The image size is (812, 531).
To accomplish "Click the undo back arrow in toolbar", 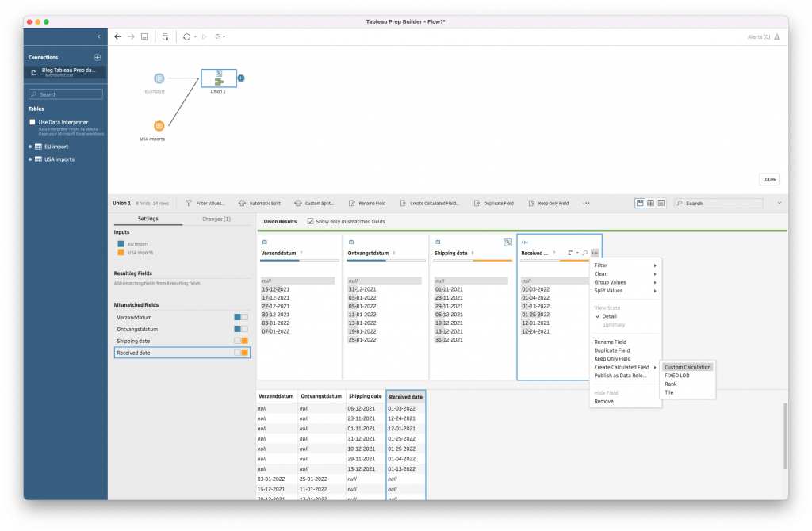I will pyautogui.click(x=118, y=36).
